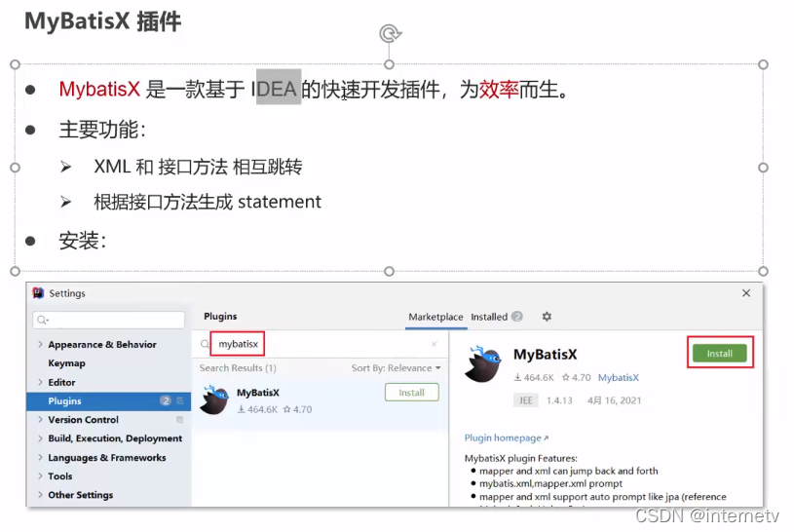This screenshot has height=532, width=794.
Task: Click large MyBatisX bird logo in details
Action: point(483,363)
